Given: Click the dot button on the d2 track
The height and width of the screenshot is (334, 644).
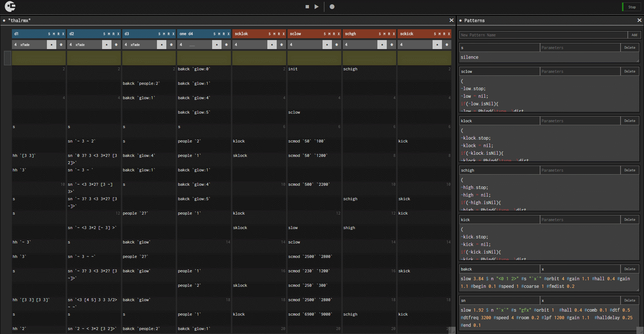Looking at the screenshot, I should (106, 45).
